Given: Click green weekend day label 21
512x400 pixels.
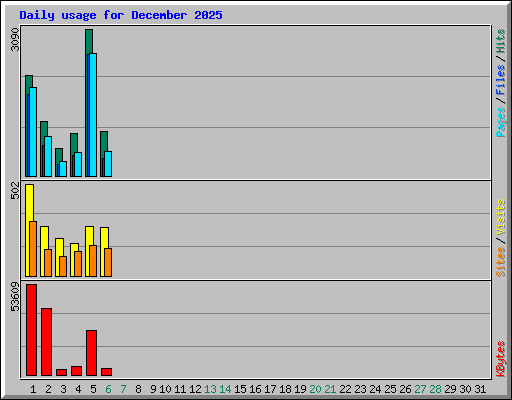Looking at the screenshot, I should point(330,389).
